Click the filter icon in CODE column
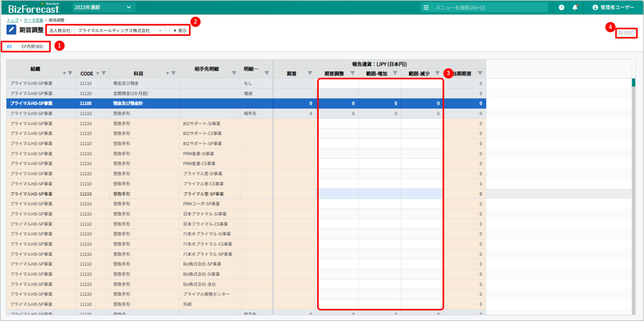 click(x=104, y=73)
